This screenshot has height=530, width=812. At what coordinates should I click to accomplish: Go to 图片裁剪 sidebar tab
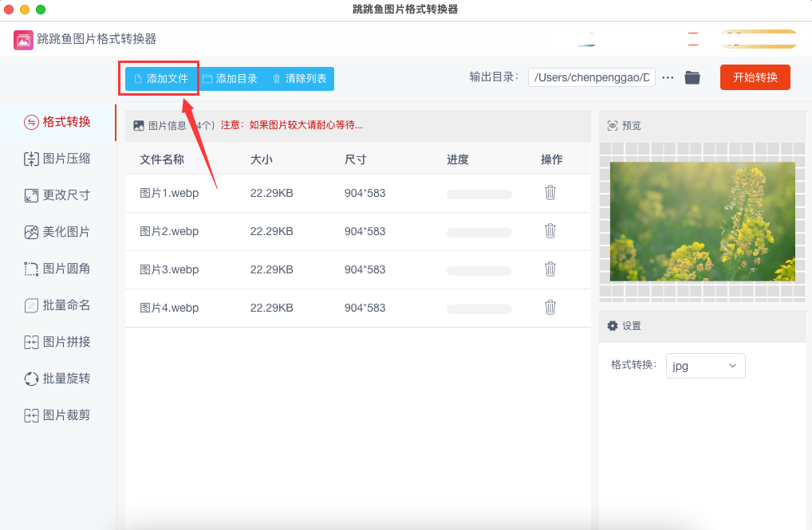pos(57,415)
